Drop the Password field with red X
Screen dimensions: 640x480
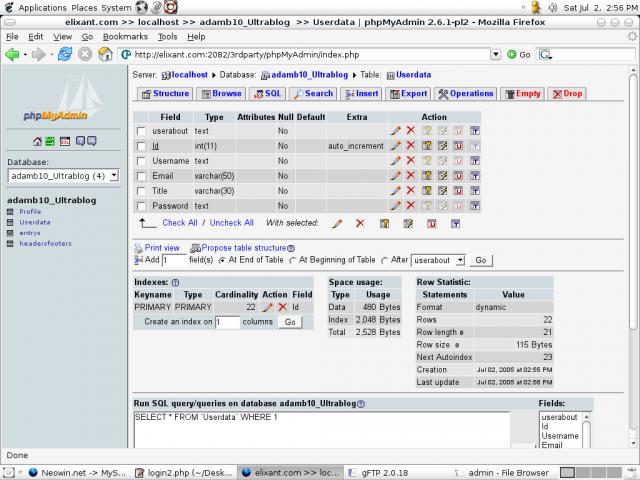(411, 206)
